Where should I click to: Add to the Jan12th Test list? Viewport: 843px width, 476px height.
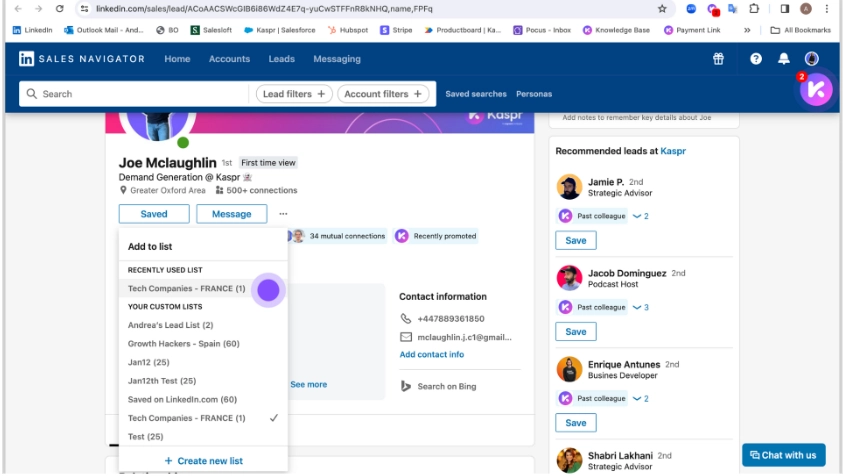click(x=203, y=381)
